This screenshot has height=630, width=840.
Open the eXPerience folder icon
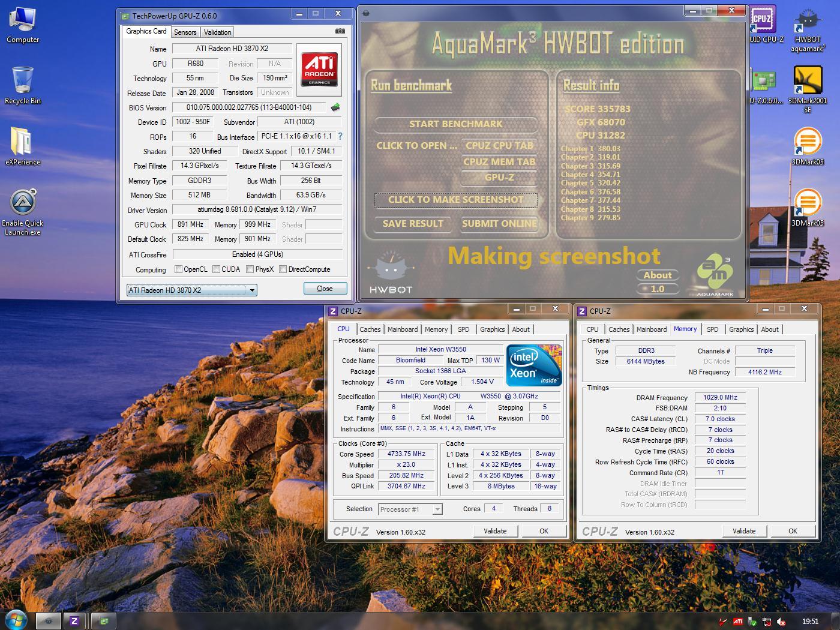(23, 146)
